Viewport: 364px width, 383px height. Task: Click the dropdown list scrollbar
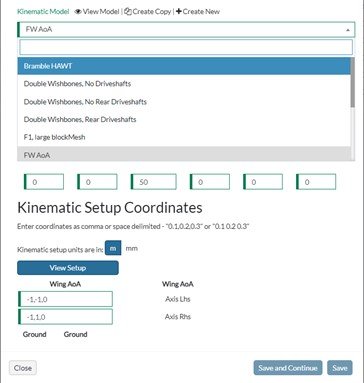pyautogui.click(x=353, y=83)
